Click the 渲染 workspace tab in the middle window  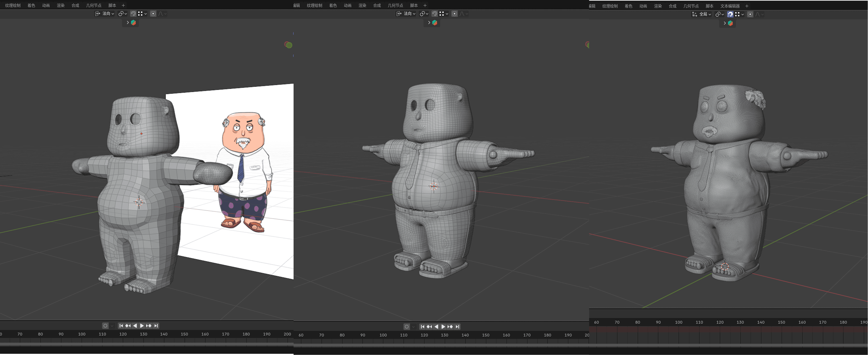click(362, 5)
